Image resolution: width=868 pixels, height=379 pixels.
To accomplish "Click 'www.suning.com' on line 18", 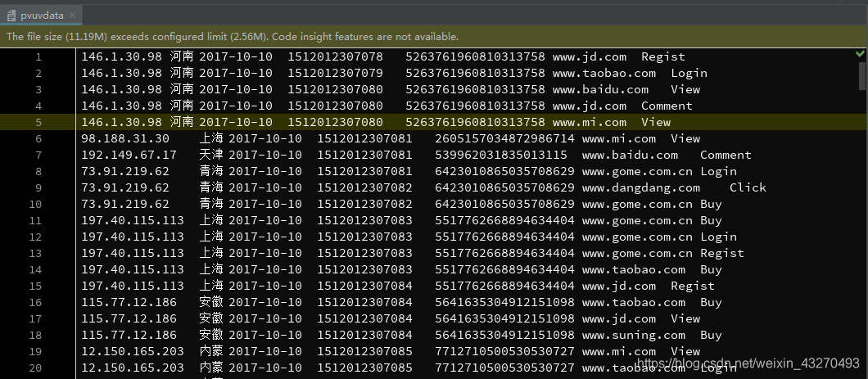I will pyautogui.click(x=633, y=336).
